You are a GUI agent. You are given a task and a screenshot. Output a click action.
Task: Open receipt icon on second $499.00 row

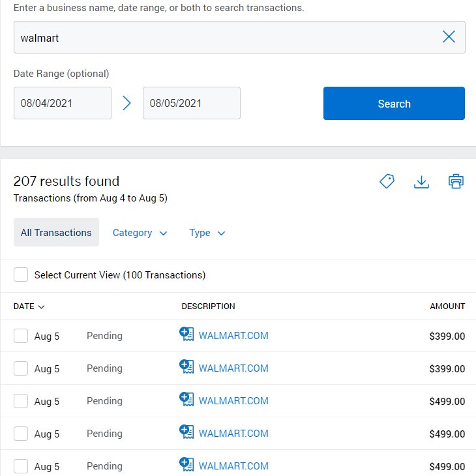[x=186, y=432]
